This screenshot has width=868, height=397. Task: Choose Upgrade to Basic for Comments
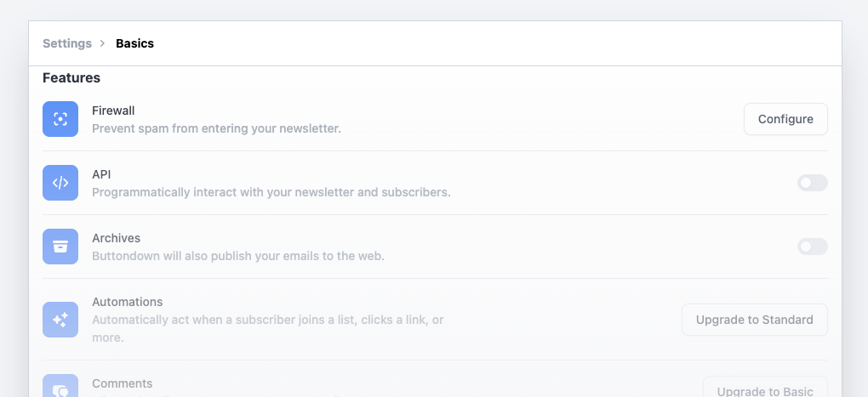click(x=765, y=387)
